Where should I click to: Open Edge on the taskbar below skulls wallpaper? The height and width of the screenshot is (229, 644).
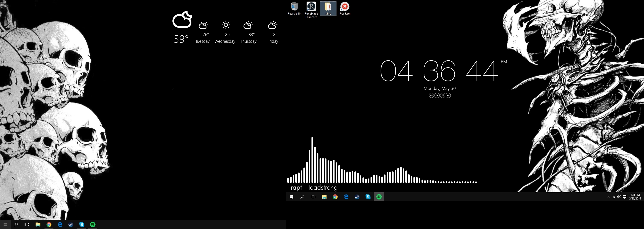pos(60,225)
